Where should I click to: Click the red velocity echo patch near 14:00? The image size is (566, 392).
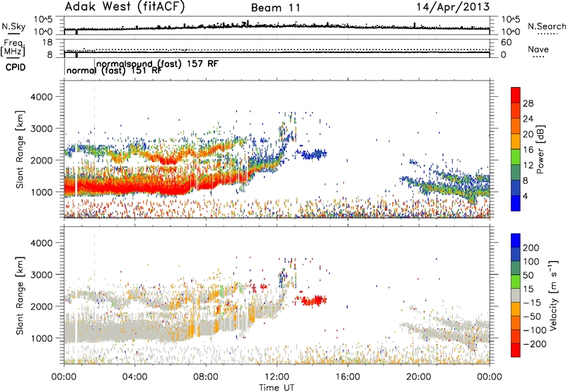click(313, 300)
